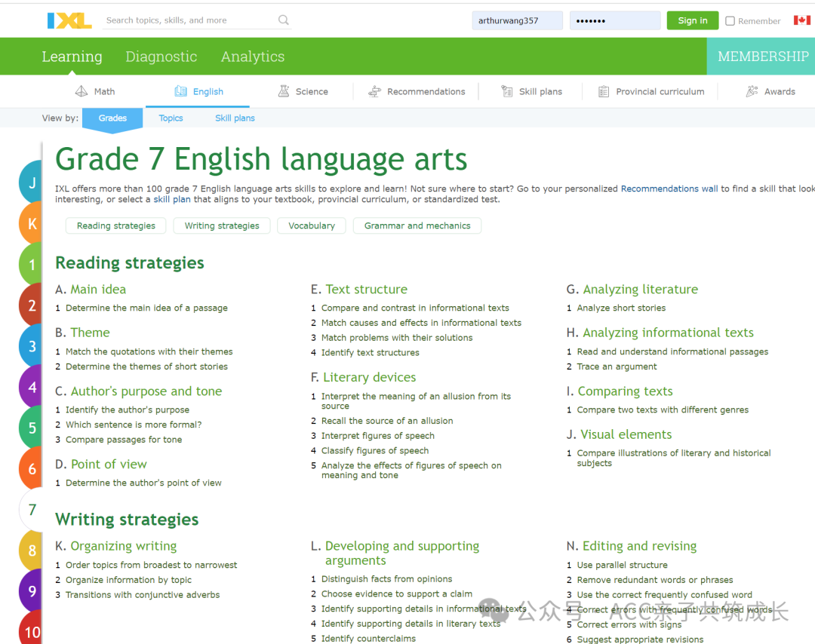Open Compare two texts with different genres

pos(663,409)
